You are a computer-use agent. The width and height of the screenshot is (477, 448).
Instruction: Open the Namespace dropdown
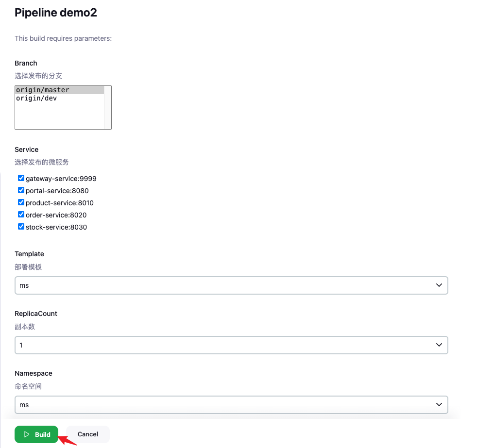coord(231,404)
